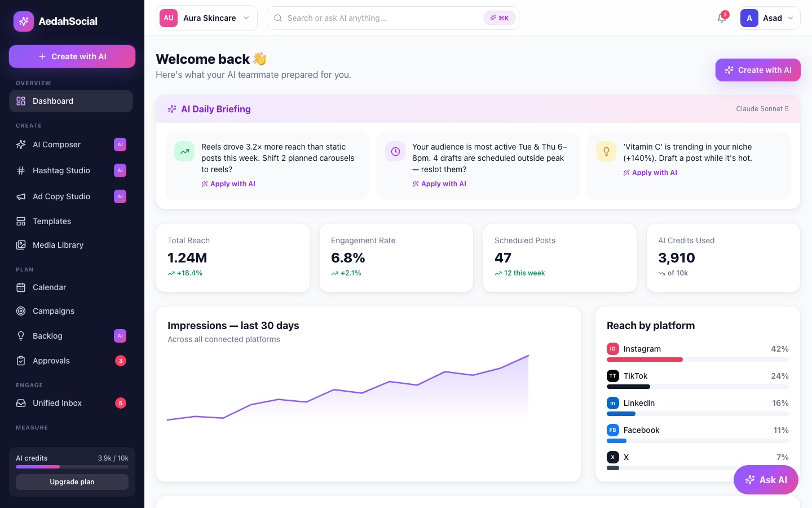Screen dimensions: 812x508
Task: Click the Engagement Rate 6.8% value
Action: point(348,258)
